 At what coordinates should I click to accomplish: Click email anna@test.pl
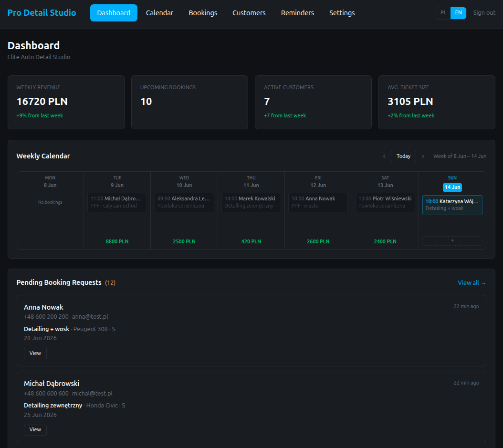point(90,317)
